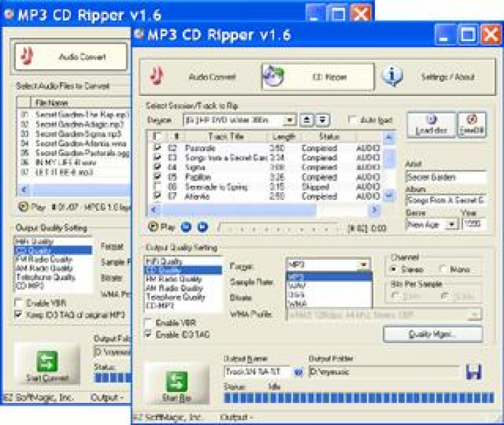Toggle Enable ID3 TAG checkbox
This screenshot has height=425, width=504.
pos(149,334)
